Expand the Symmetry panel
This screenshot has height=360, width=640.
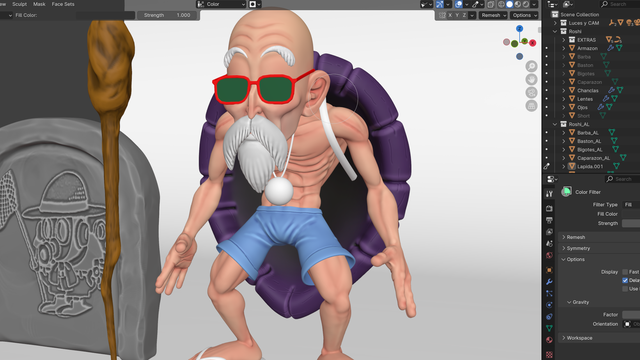(x=599, y=248)
